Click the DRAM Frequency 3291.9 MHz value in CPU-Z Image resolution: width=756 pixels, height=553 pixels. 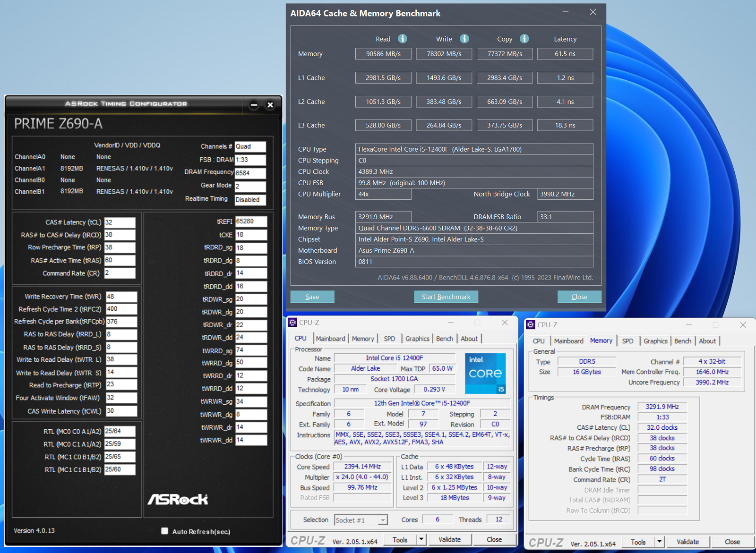662,407
